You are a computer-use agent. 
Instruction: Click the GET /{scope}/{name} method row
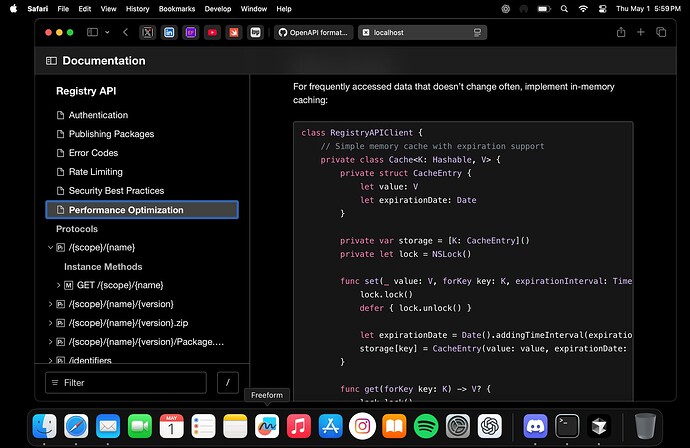click(x=120, y=286)
